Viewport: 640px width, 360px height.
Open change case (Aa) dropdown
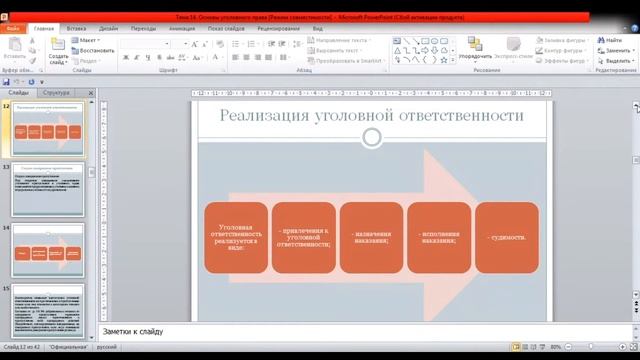(x=197, y=58)
